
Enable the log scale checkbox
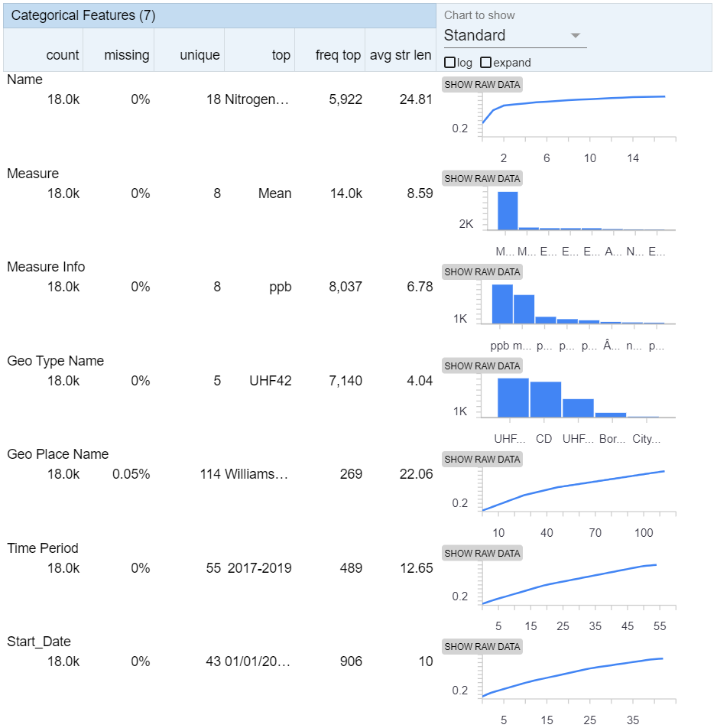tap(449, 62)
